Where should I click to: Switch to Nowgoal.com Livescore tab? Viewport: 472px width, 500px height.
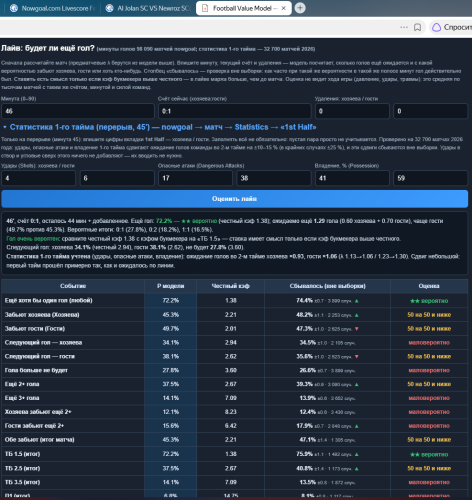[53, 8]
